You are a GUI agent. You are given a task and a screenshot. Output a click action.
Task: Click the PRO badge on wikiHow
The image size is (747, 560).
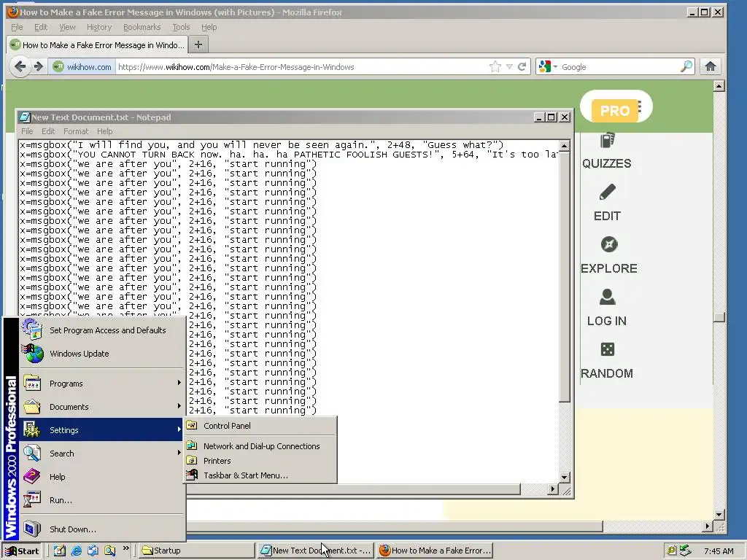(x=615, y=111)
